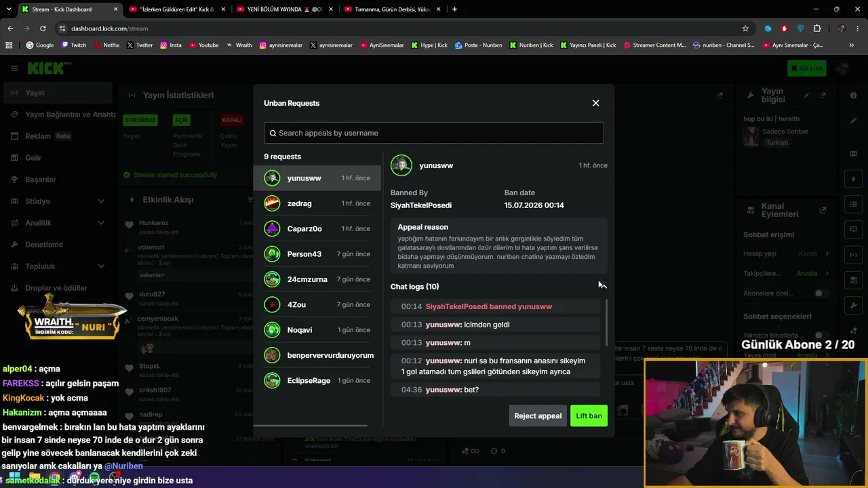Screen dimensions: 868x488
Task: Open 24cmzurna's unban request
Action: (317, 279)
